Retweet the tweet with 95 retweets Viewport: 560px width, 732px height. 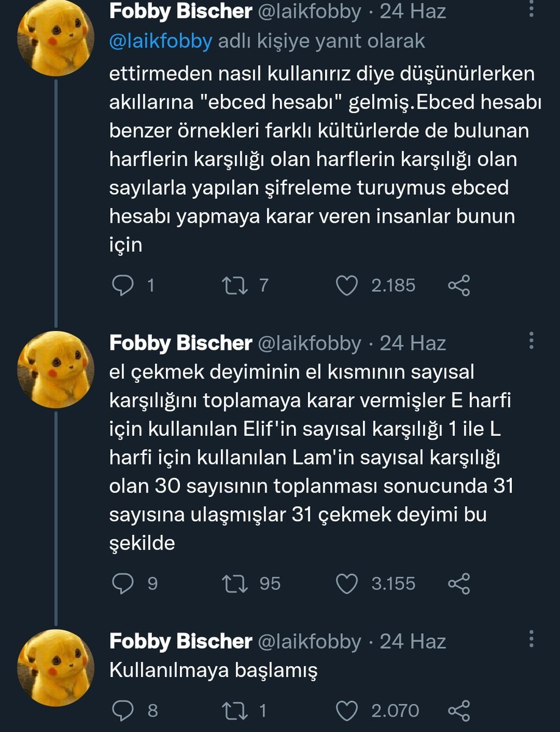235,584
